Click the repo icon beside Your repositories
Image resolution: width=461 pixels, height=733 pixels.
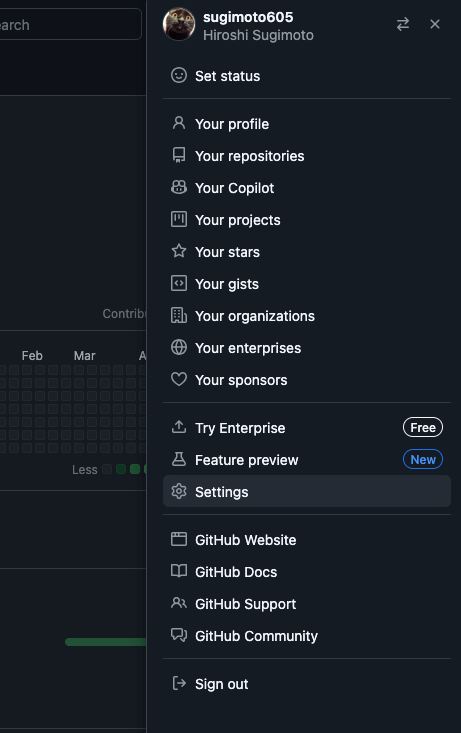(179, 155)
